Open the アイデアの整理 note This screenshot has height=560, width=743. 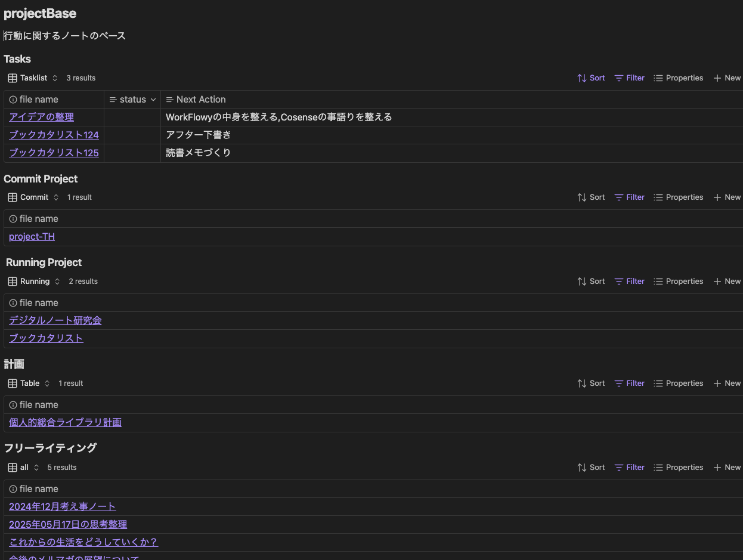pos(41,117)
